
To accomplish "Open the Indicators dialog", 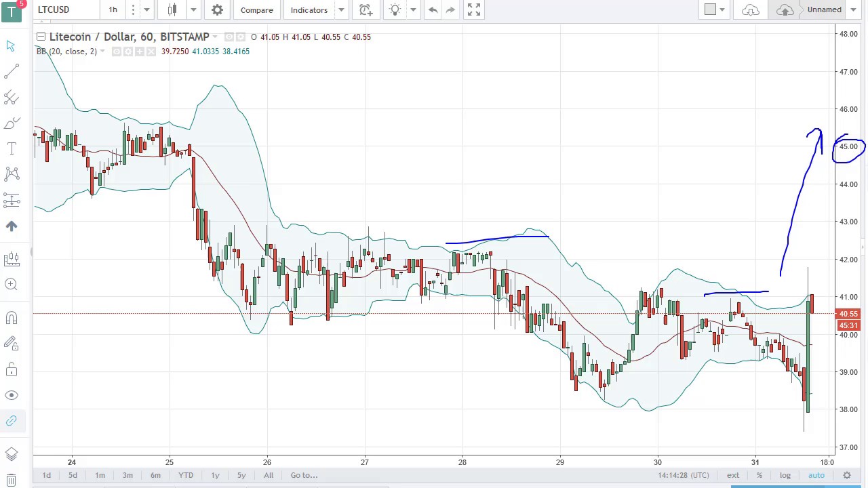I will point(309,9).
